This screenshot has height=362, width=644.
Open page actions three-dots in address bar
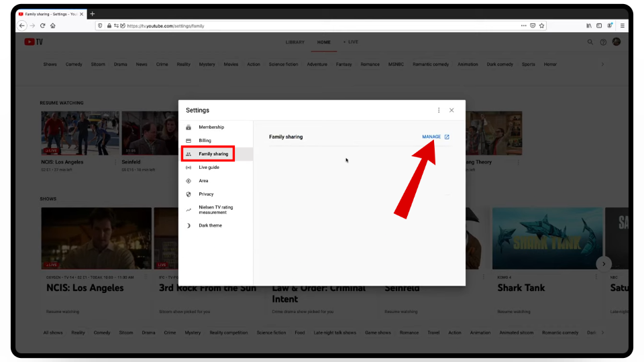524,25
